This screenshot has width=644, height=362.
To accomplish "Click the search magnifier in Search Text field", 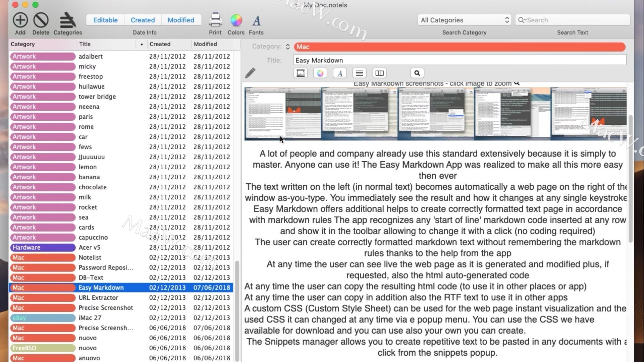I will point(522,20).
